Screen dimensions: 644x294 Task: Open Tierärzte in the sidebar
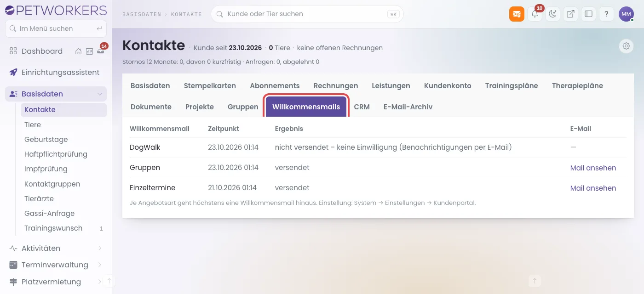point(63,198)
